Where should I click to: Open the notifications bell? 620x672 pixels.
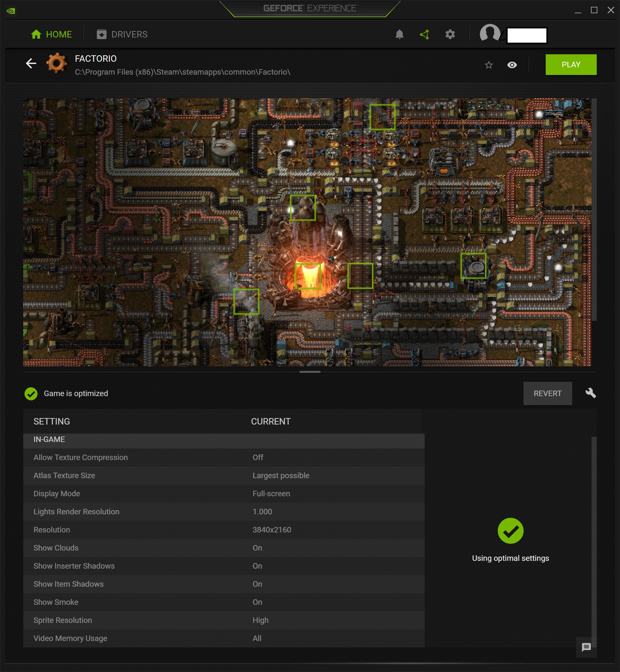click(x=399, y=34)
